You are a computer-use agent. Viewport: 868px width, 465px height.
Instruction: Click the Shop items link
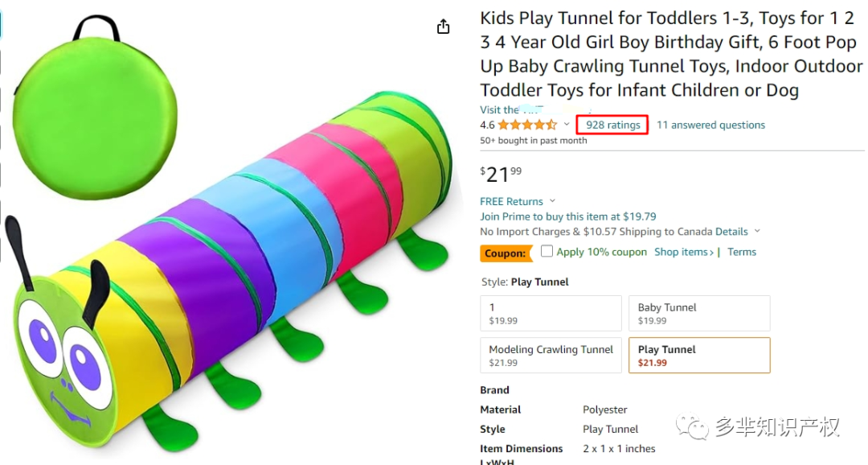[x=683, y=252]
